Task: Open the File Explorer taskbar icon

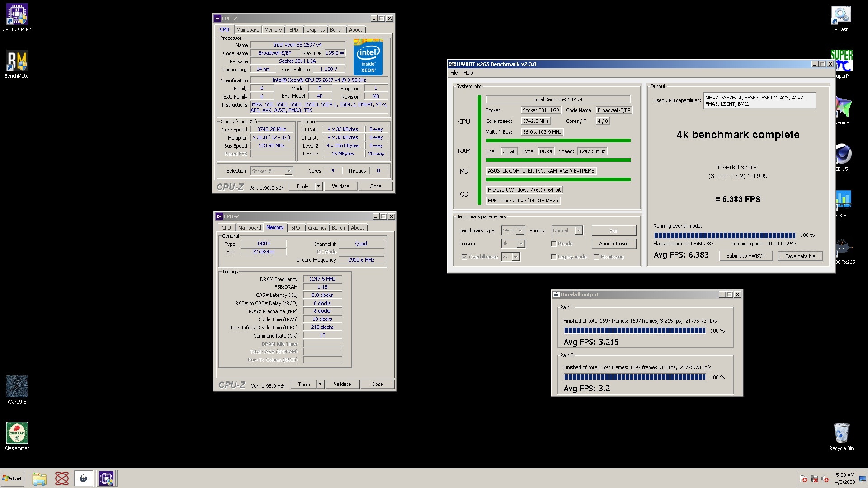Action: pos(39,479)
